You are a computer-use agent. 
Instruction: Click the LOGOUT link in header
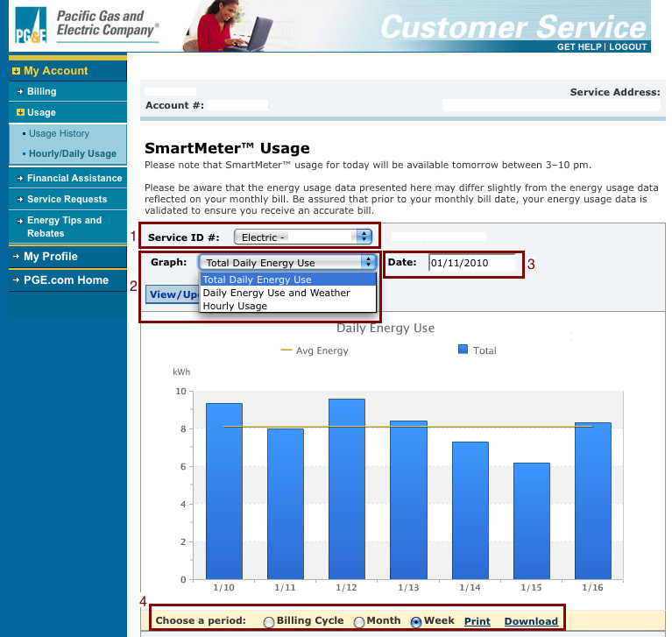click(x=627, y=46)
